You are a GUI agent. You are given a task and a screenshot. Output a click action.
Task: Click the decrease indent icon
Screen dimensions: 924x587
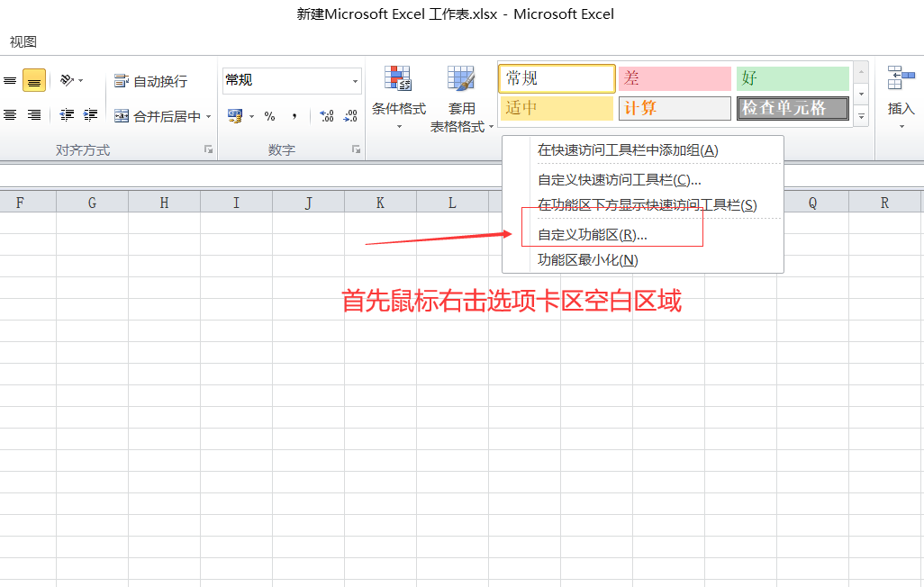[x=68, y=115]
